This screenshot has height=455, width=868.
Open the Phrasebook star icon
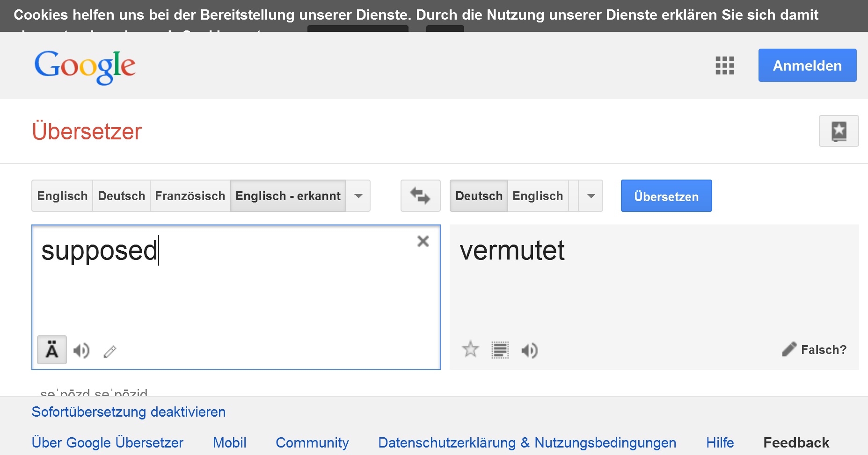click(x=839, y=131)
